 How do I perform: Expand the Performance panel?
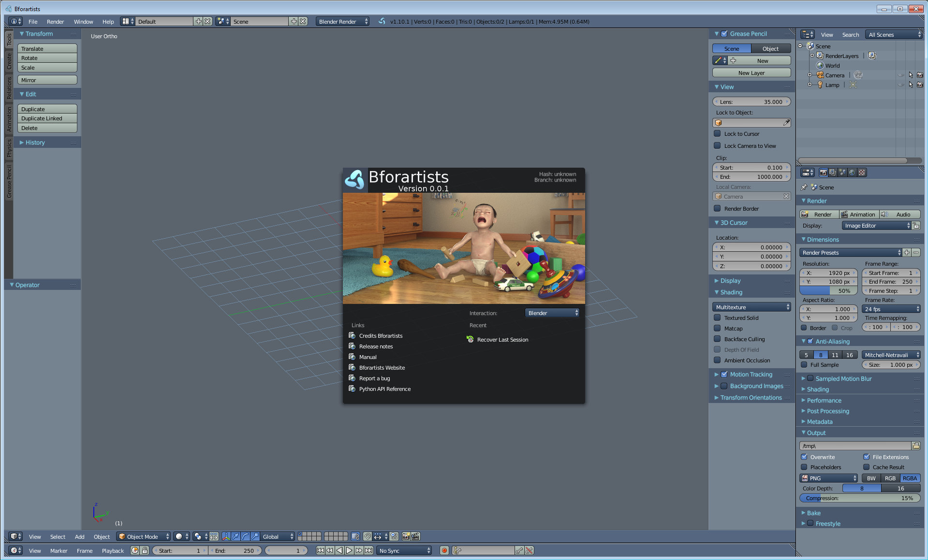click(824, 401)
